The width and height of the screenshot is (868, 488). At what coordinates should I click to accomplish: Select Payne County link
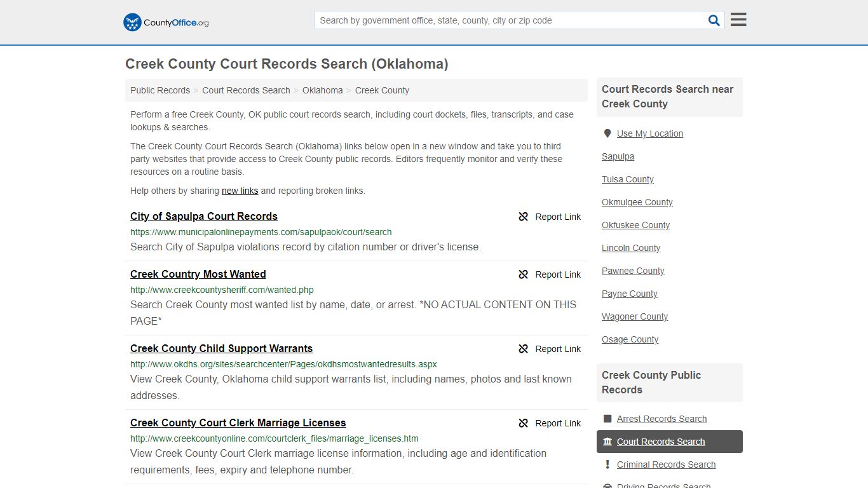click(630, 294)
